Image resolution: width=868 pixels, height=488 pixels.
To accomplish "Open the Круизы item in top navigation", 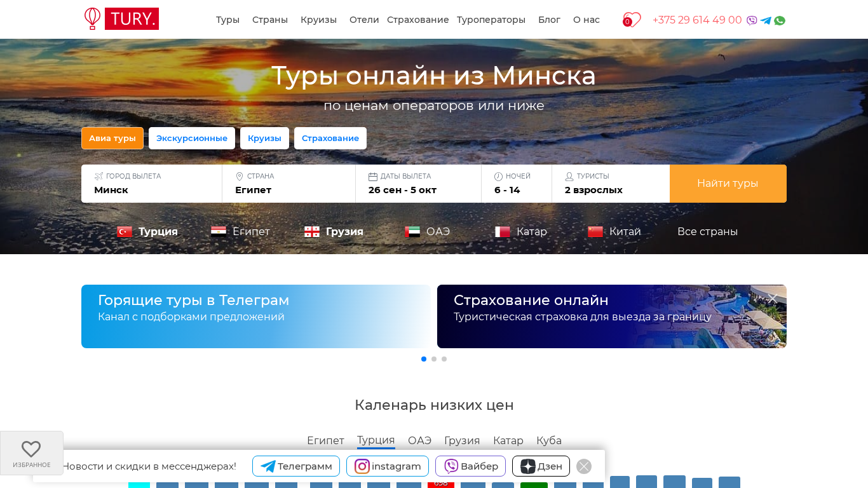I will point(318,20).
